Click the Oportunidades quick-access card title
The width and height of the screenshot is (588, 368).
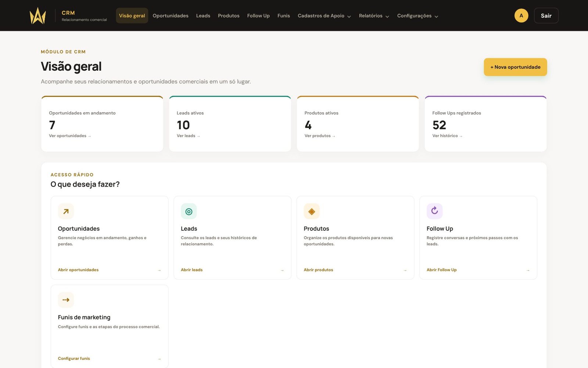[x=79, y=229]
